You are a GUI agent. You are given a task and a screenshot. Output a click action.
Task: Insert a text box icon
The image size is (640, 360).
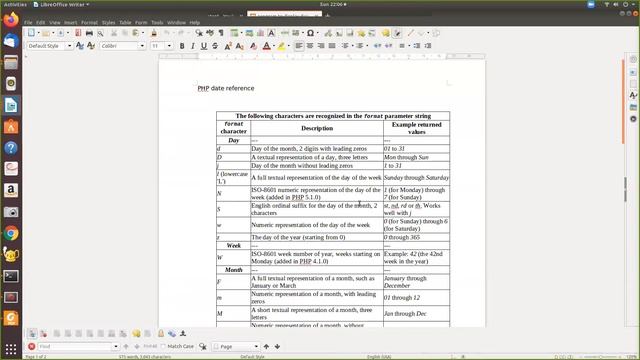click(x=271, y=33)
